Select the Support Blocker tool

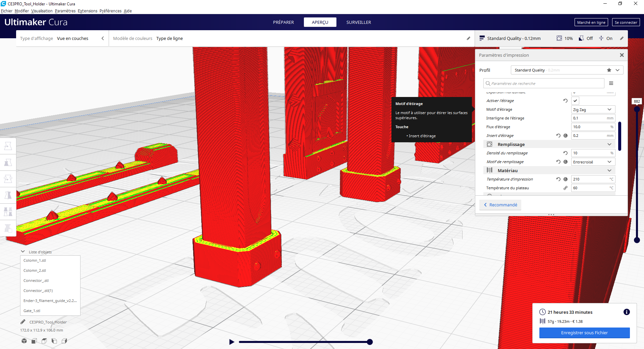[x=8, y=228]
